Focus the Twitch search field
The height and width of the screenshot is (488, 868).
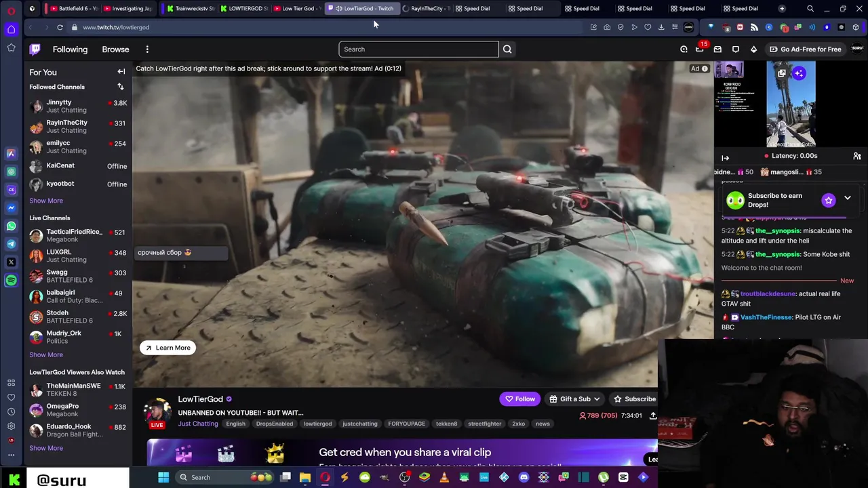tap(418, 49)
